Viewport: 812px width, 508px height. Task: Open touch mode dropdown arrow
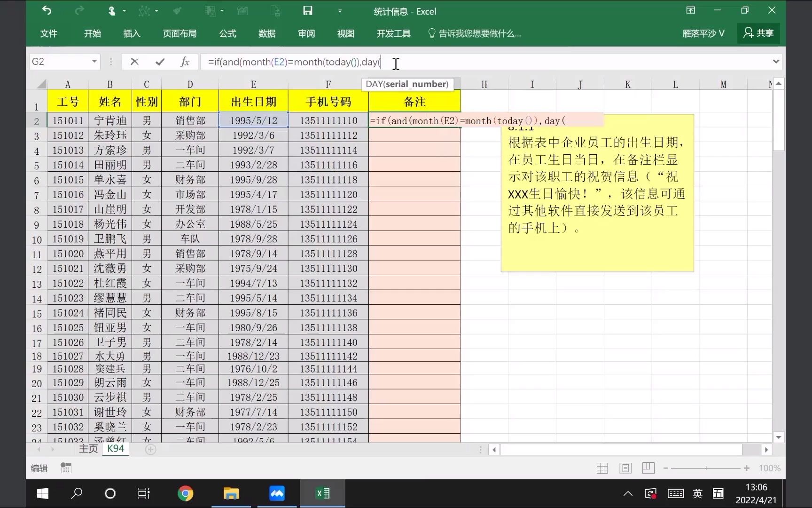(x=125, y=11)
